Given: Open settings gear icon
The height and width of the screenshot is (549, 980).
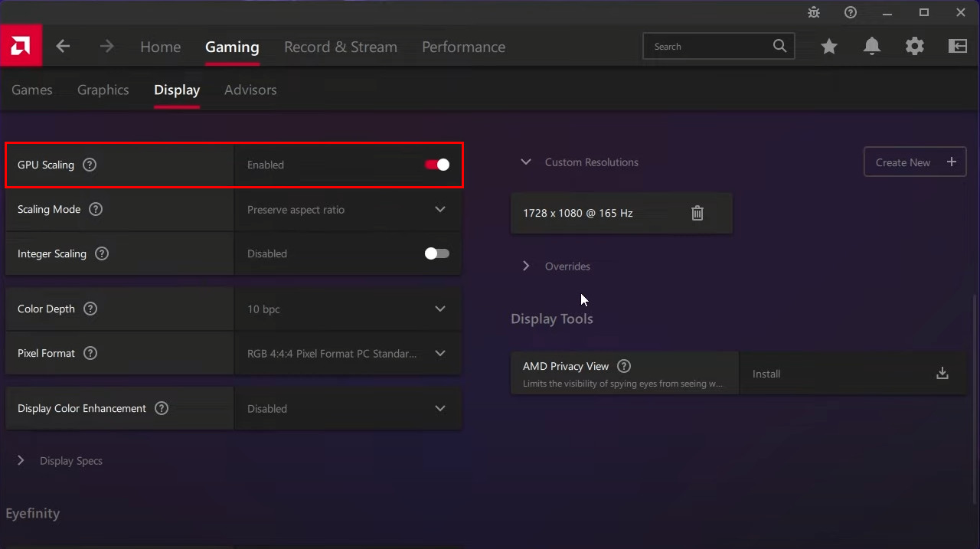Looking at the screenshot, I should 915,47.
